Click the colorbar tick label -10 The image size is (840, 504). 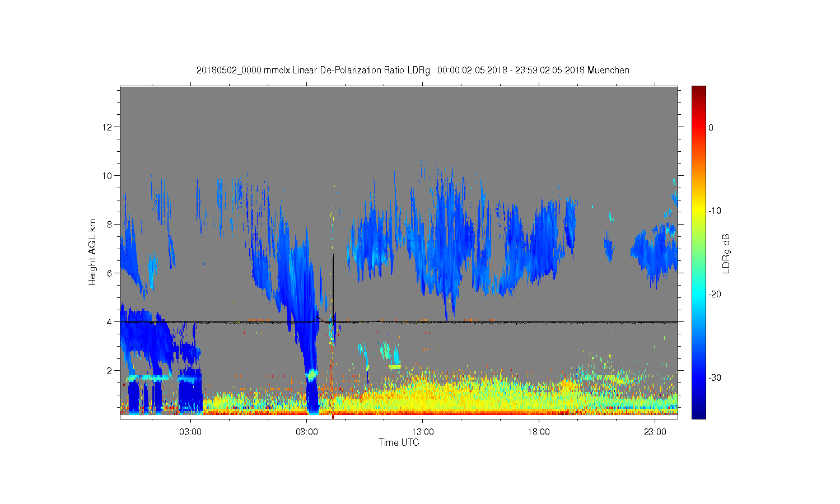pos(715,211)
